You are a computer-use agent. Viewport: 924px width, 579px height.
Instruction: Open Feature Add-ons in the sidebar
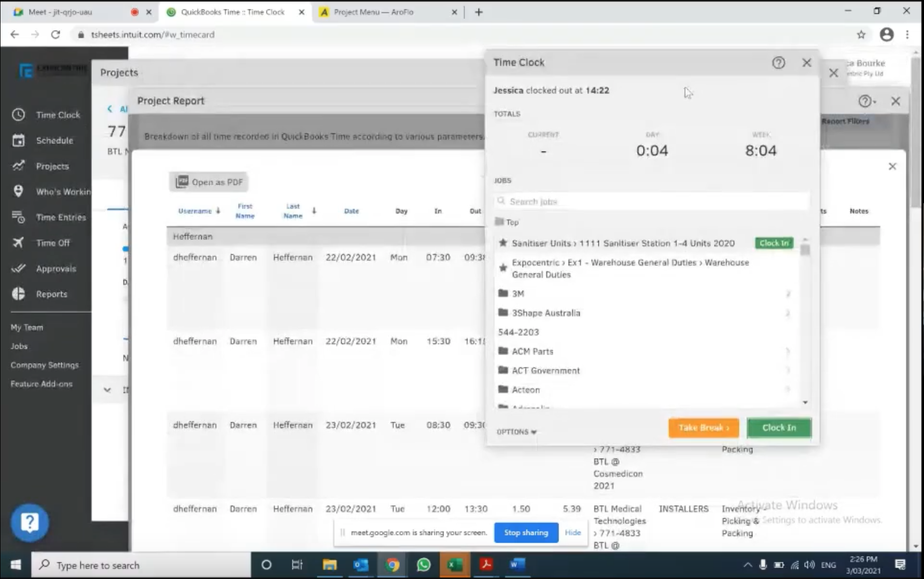coord(41,384)
